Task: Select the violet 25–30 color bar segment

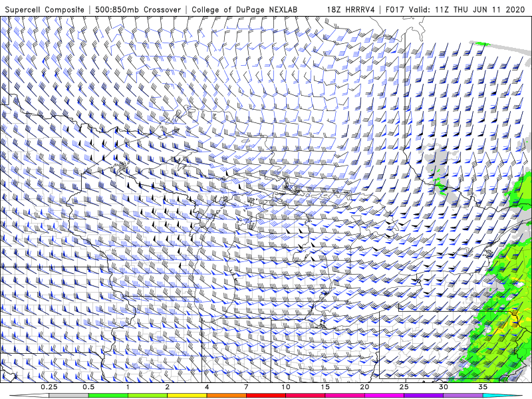Action: point(424,396)
